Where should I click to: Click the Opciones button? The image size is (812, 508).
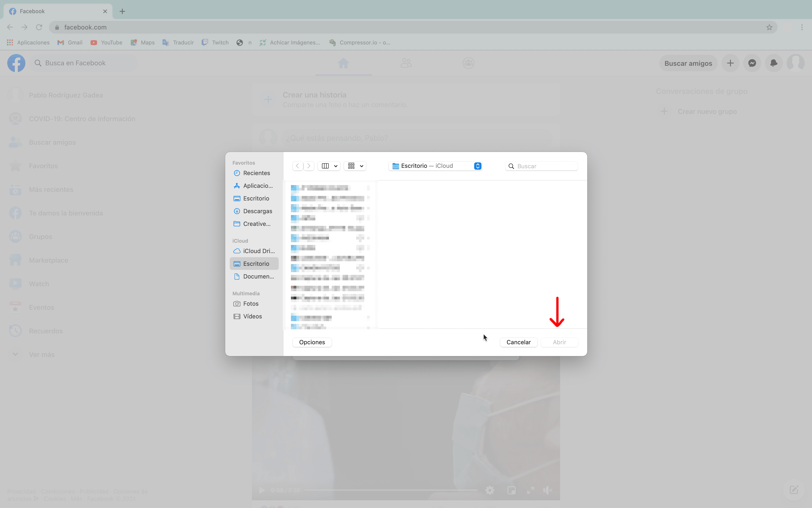(312, 342)
